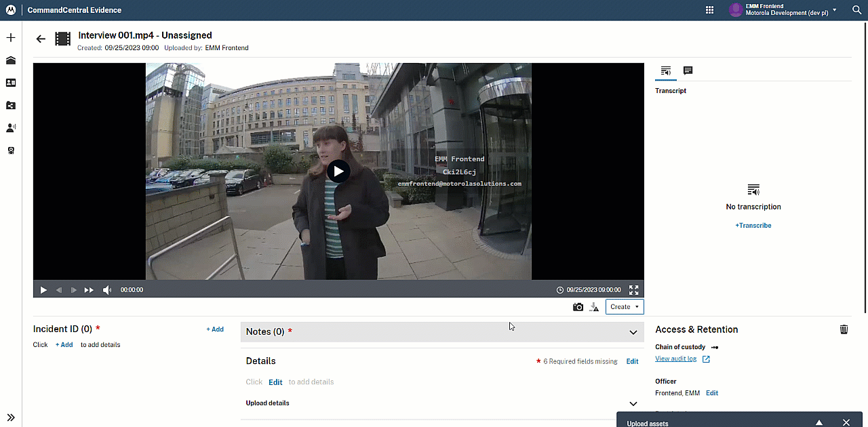Viewport: 868px width, 427px height.
Task: Click the plus icon in left sidebar
Action: (x=11, y=38)
